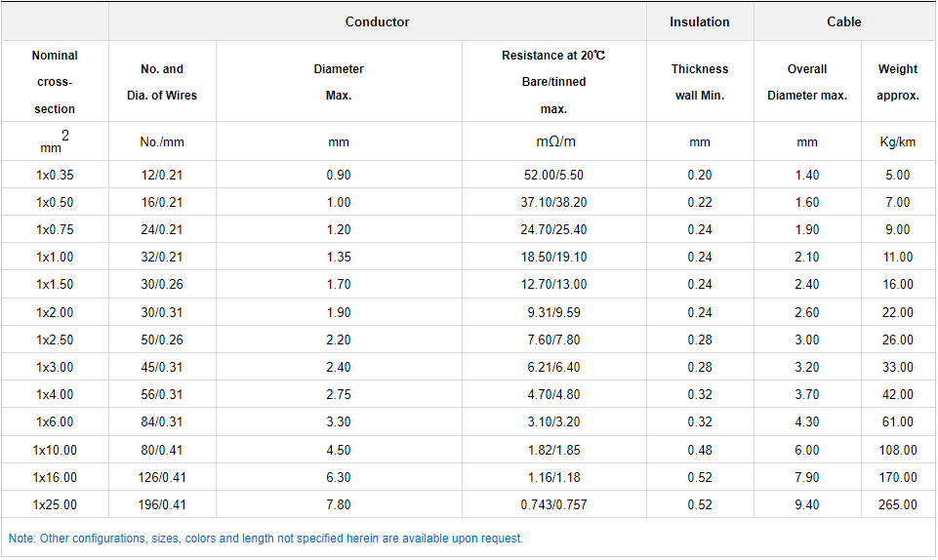Select the No. and Dia. of Wires header
This screenshot has width=938, height=560.
[x=162, y=82]
